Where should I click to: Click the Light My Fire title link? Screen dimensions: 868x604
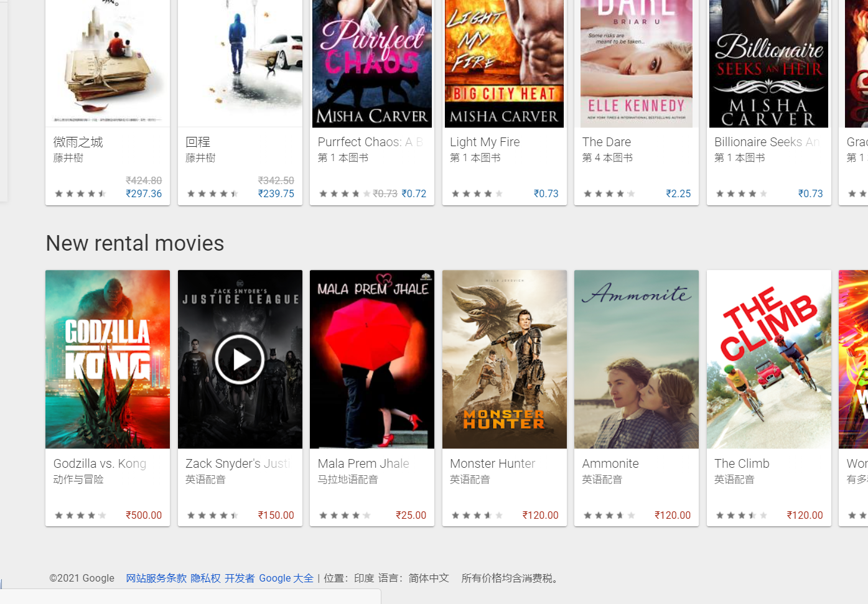[485, 142]
